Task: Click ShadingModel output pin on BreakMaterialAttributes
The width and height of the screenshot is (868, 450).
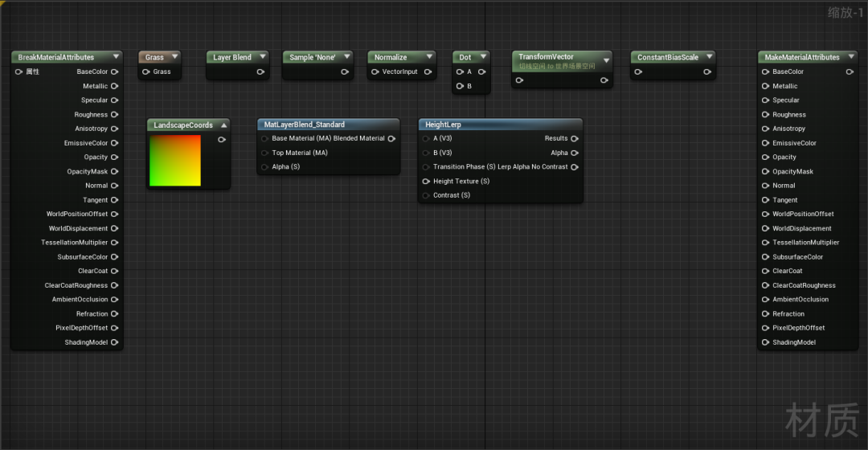Action: (115, 342)
